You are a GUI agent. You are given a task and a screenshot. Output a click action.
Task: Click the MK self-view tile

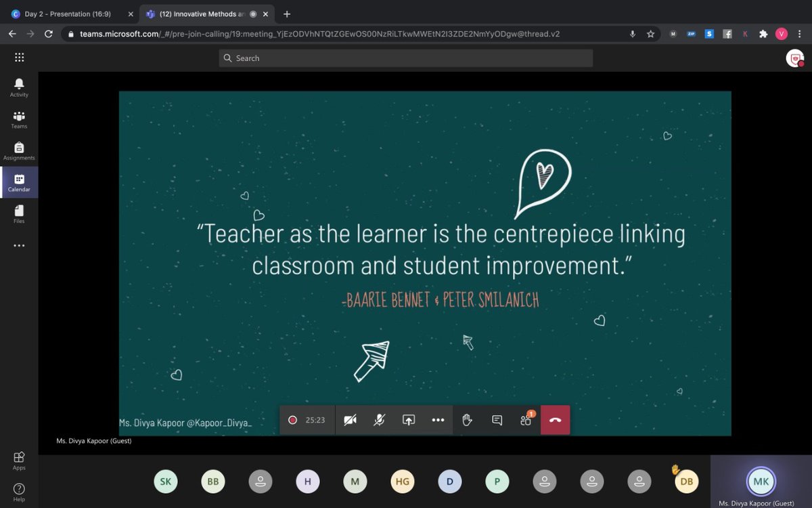[x=761, y=482]
